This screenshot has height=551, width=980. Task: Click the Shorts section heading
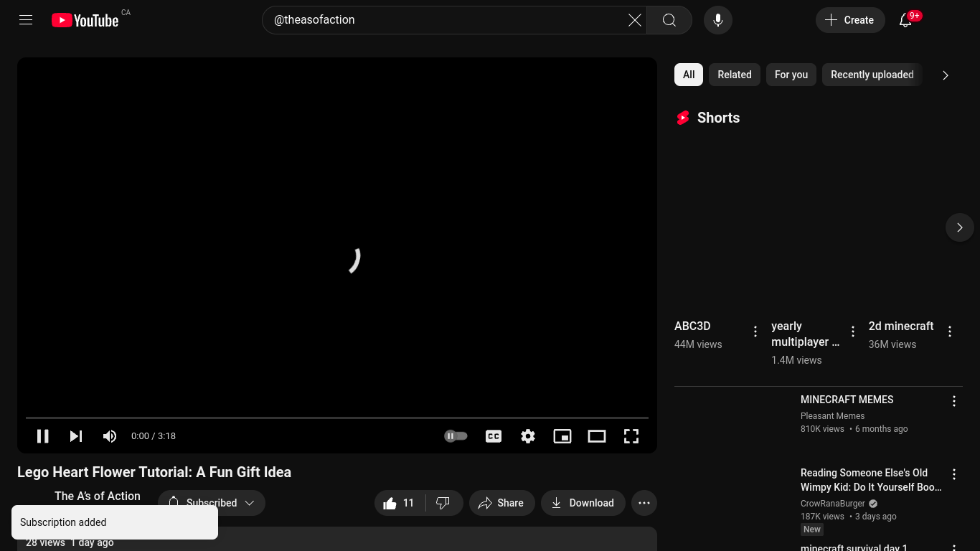tap(718, 118)
